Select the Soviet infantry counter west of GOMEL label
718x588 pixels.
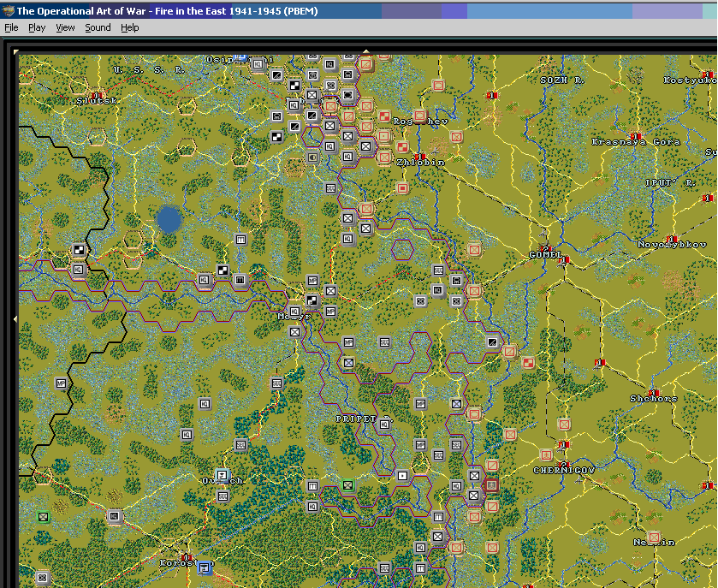point(474,250)
